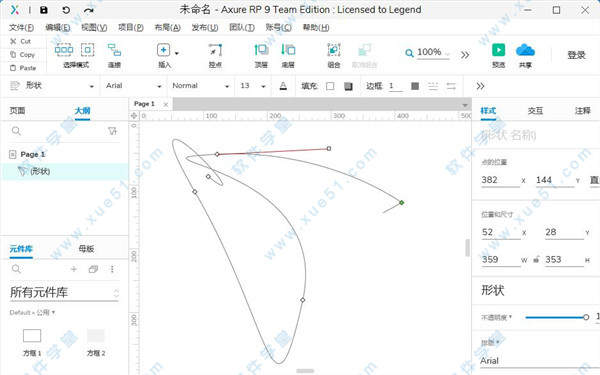This screenshot has width=600, height=375.
Task: Open the Team (团队) menu
Action: tap(242, 28)
